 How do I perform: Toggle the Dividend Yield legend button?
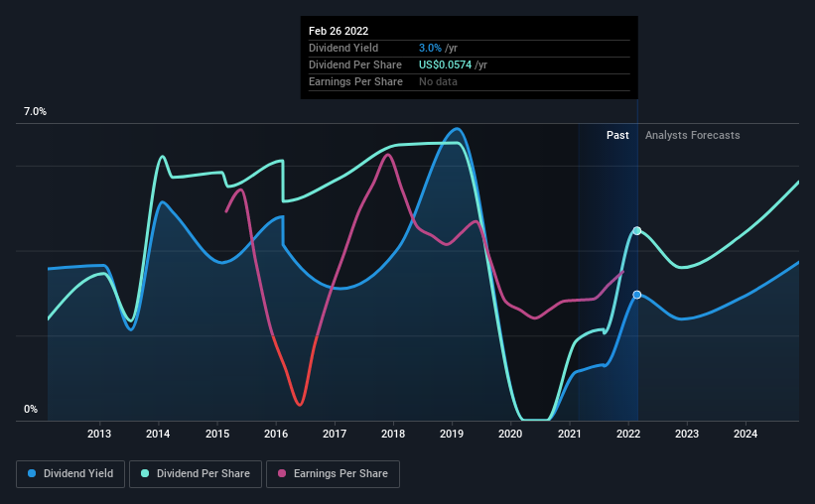pos(70,474)
